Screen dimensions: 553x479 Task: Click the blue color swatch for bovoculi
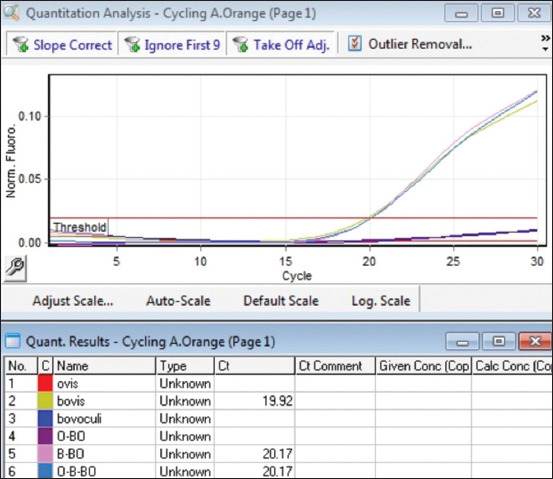click(x=45, y=418)
